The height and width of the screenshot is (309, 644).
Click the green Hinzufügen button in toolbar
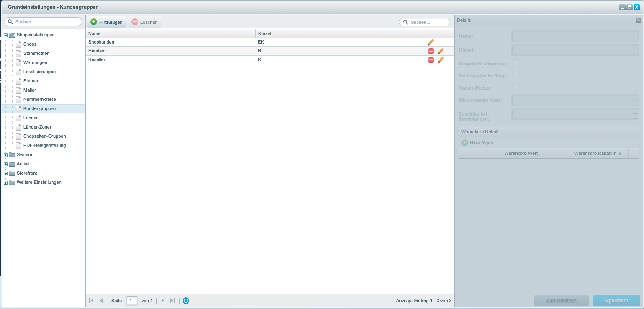[106, 22]
